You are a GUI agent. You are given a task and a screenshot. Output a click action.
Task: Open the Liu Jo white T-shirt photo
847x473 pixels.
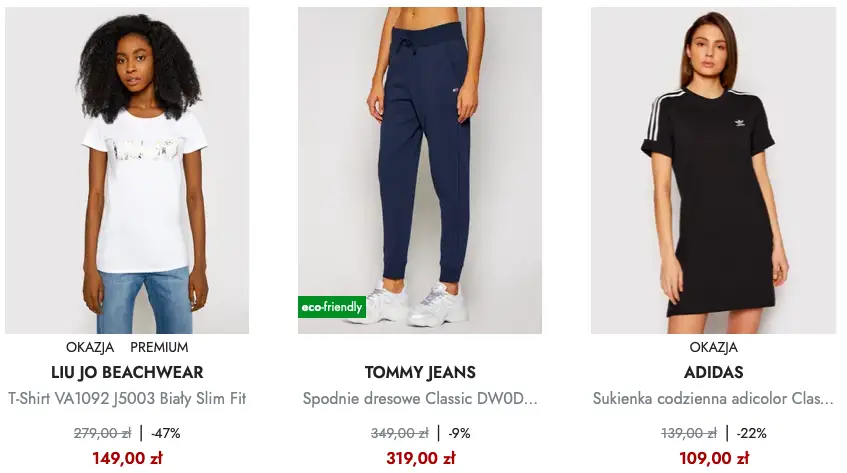[127, 170]
